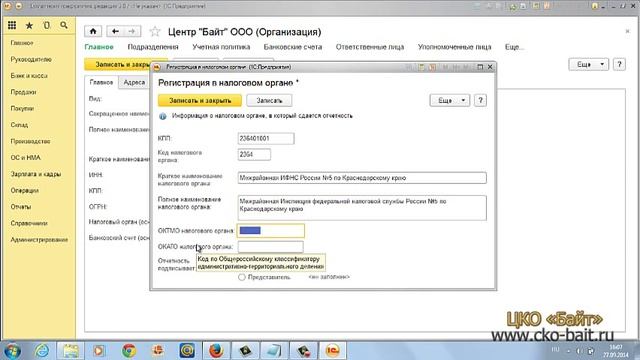The width and height of the screenshot is (640, 360).
Task: Navigate back with left arrow
Action: coord(115,31)
